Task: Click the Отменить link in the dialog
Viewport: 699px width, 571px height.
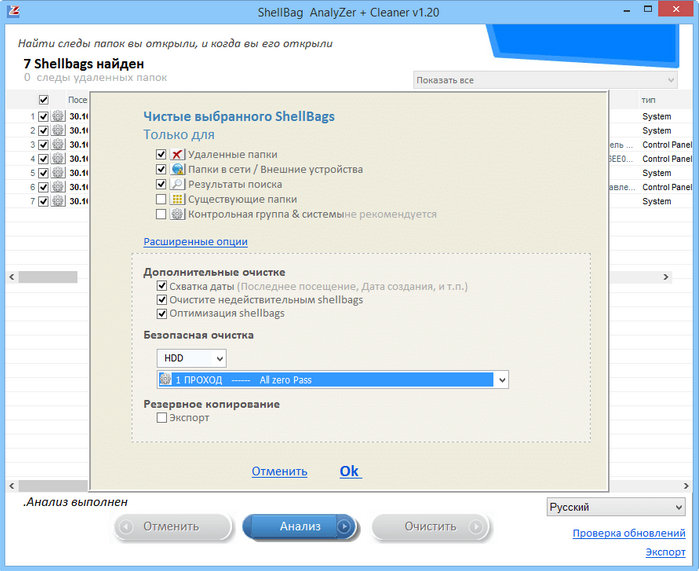Action: 280,471
